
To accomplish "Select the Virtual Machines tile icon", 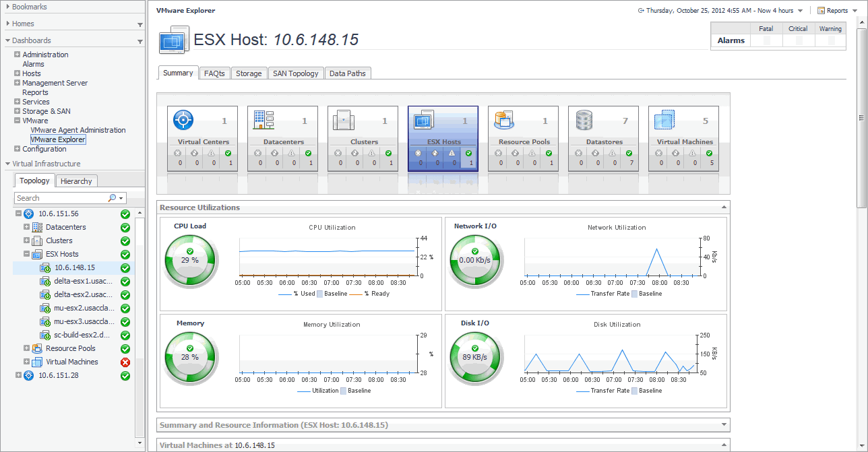I will point(664,120).
